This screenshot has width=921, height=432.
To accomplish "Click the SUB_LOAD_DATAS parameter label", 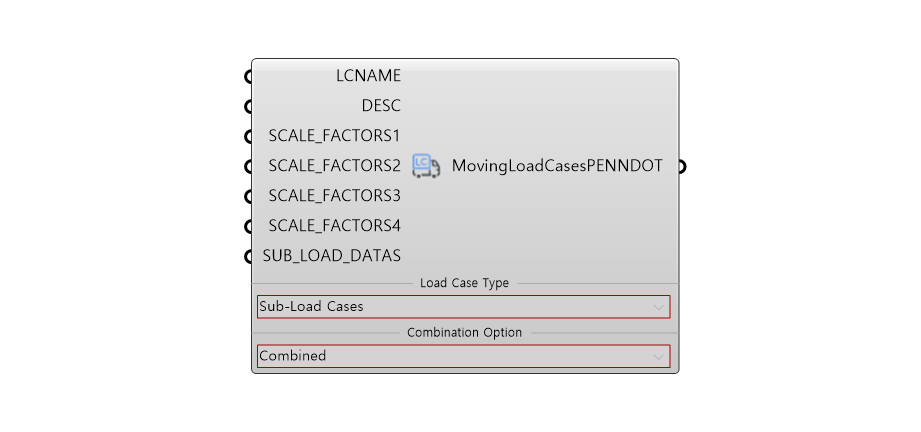I will [x=332, y=256].
